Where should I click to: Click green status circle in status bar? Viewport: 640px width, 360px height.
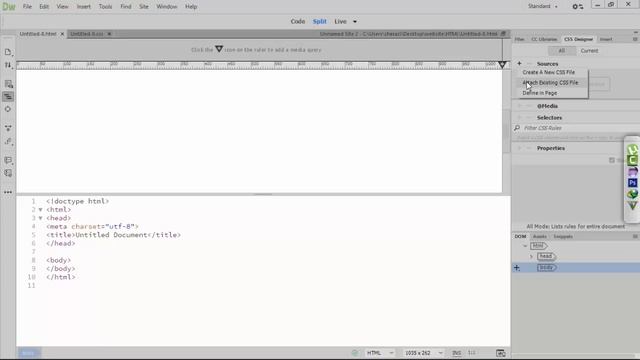tap(355, 353)
